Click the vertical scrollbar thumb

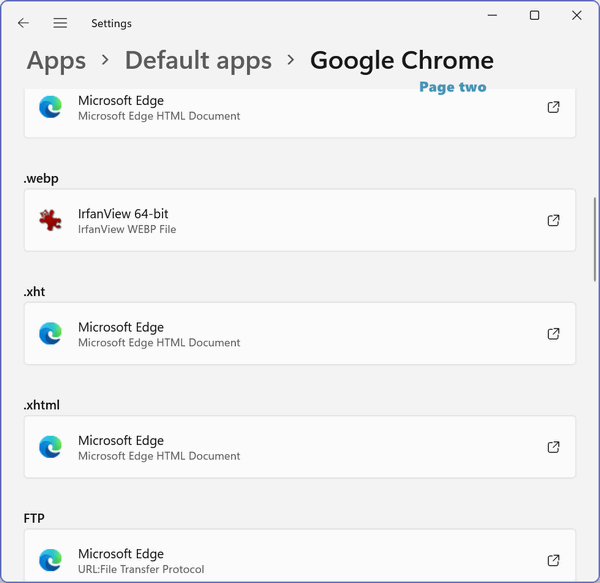point(595,239)
